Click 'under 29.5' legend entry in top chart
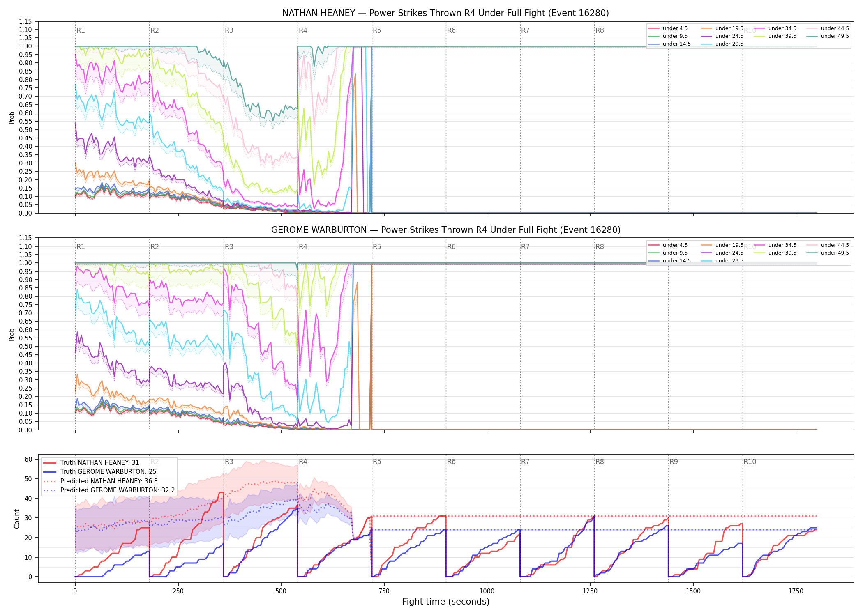The width and height of the screenshot is (863, 616). [x=722, y=44]
